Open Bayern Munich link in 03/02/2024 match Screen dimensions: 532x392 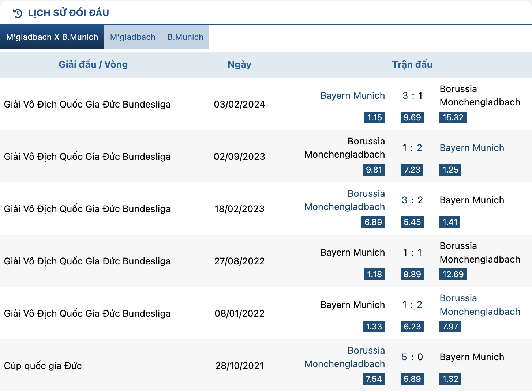(x=353, y=95)
